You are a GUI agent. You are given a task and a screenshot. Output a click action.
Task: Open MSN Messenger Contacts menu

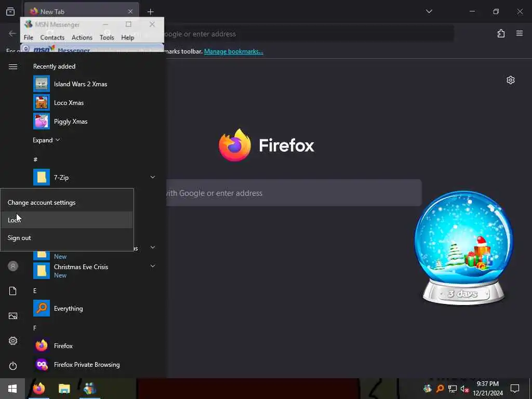(52, 37)
